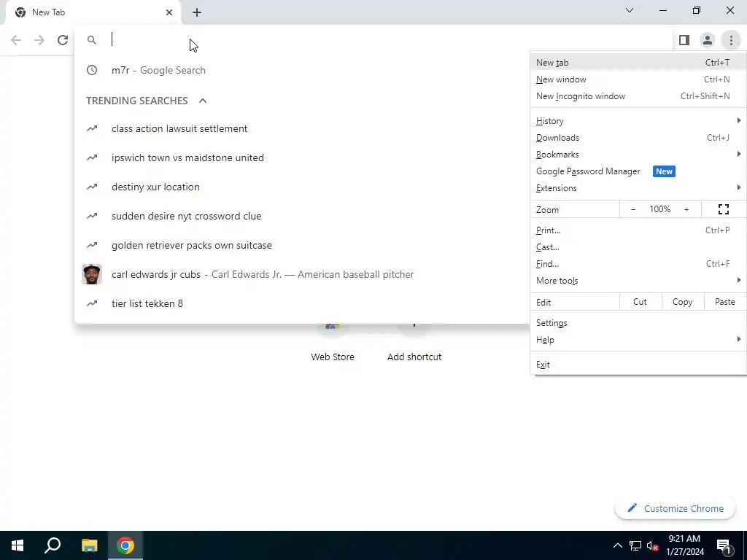Select sudden desire nyt crossword clue suggestion
747x560 pixels.
(x=302, y=216)
